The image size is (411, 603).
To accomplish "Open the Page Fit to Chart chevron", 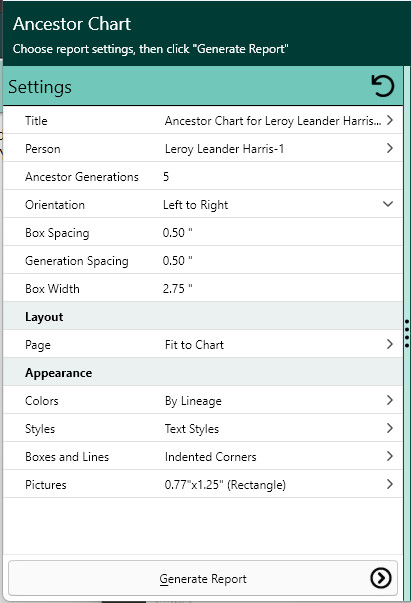I will coord(389,344).
